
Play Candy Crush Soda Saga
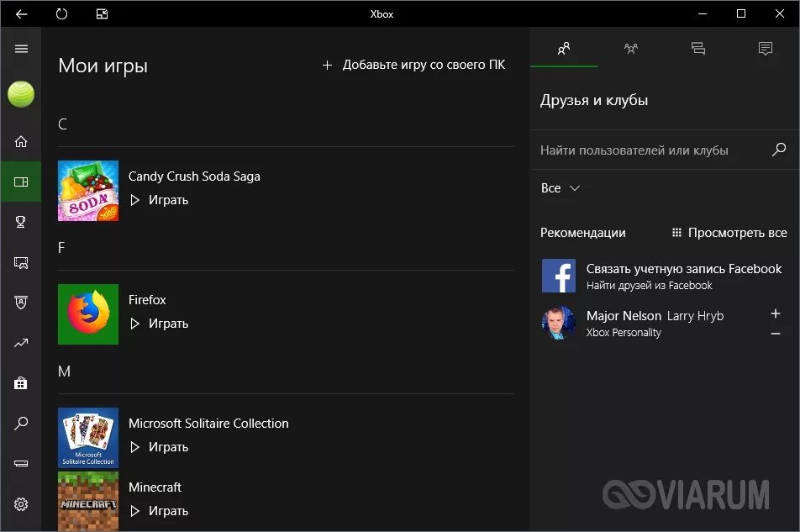pos(159,200)
